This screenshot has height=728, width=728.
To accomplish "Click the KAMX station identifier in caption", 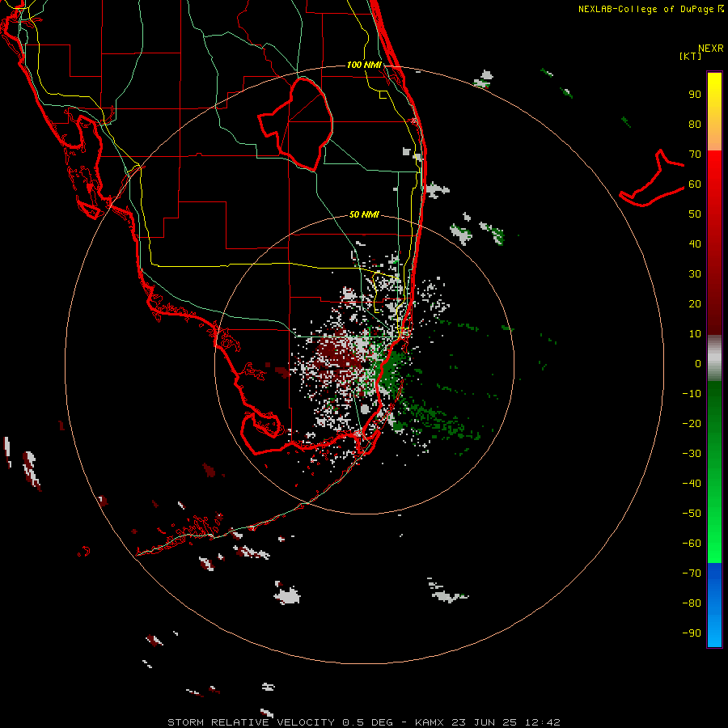I will tap(430, 722).
